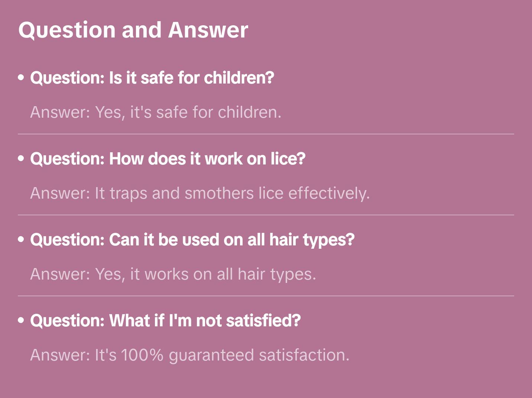Image resolution: width=532 pixels, height=398 pixels.
Task: Open the 'Can it be used on all hair types?' question
Action: [x=192, y=239]
